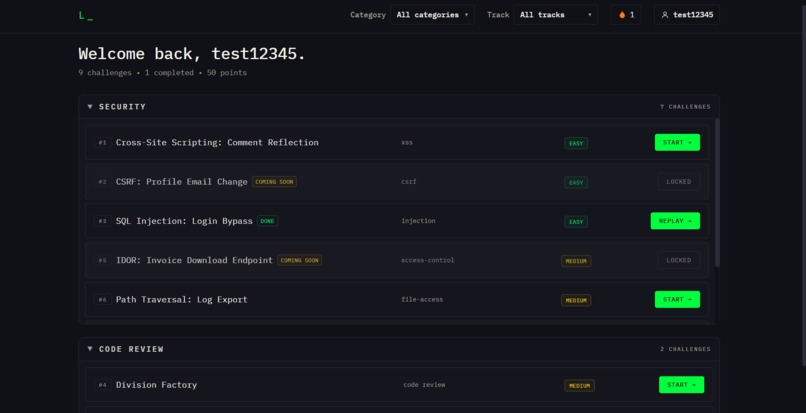Click the xss tag

407,142
